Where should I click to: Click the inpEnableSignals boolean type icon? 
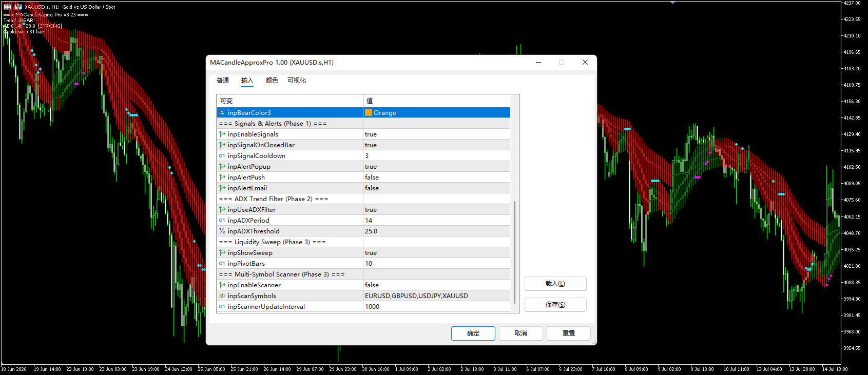click(222, 134)
